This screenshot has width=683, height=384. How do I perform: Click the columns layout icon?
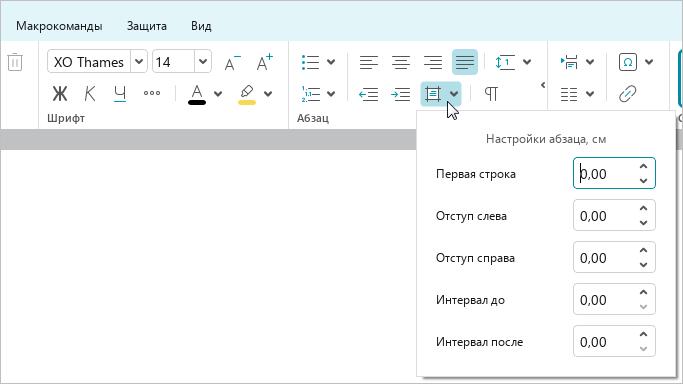569,94
